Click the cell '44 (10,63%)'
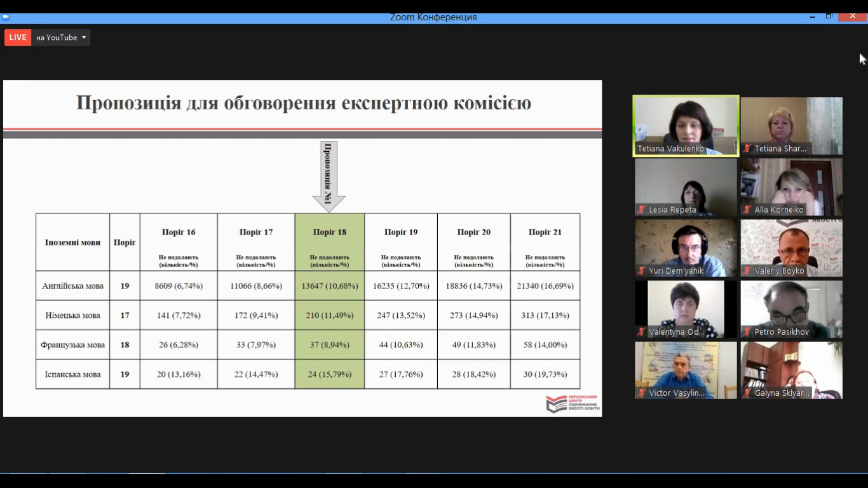The image size is (868, 488). click(x=401, y=345)
